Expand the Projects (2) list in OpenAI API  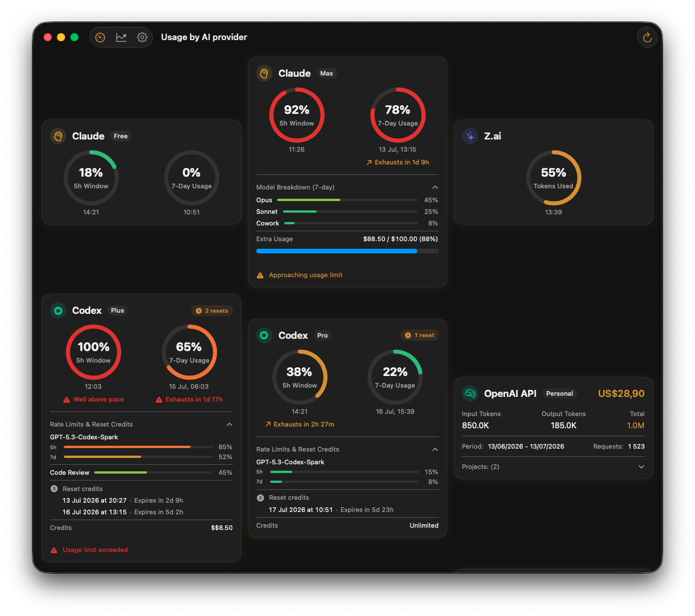[641, 467]
